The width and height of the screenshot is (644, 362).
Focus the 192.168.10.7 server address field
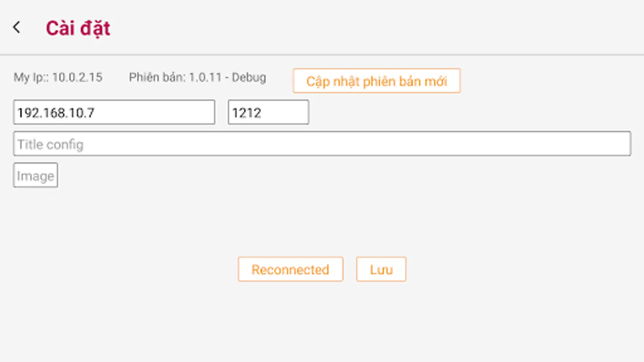coord(114,112)
